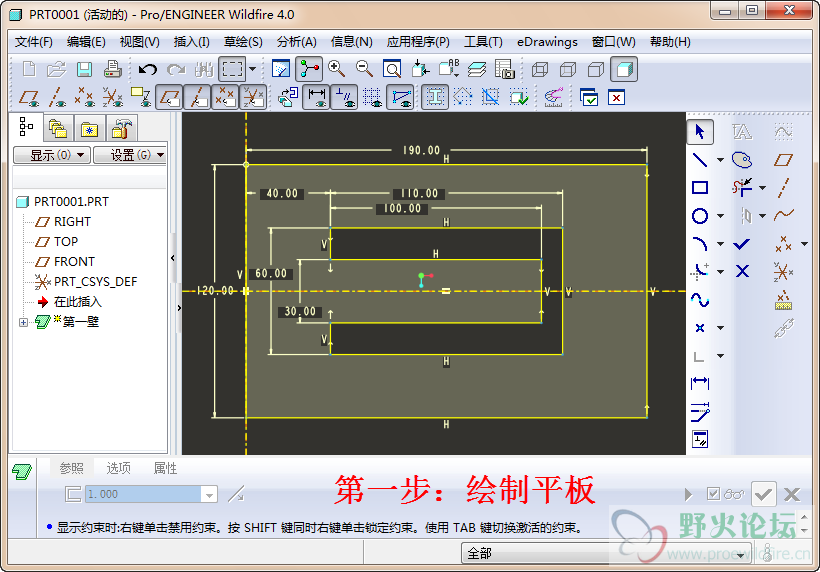Toggle display of sketch constraints
This screenshot has width=820, height=572.
coord(345,97)
